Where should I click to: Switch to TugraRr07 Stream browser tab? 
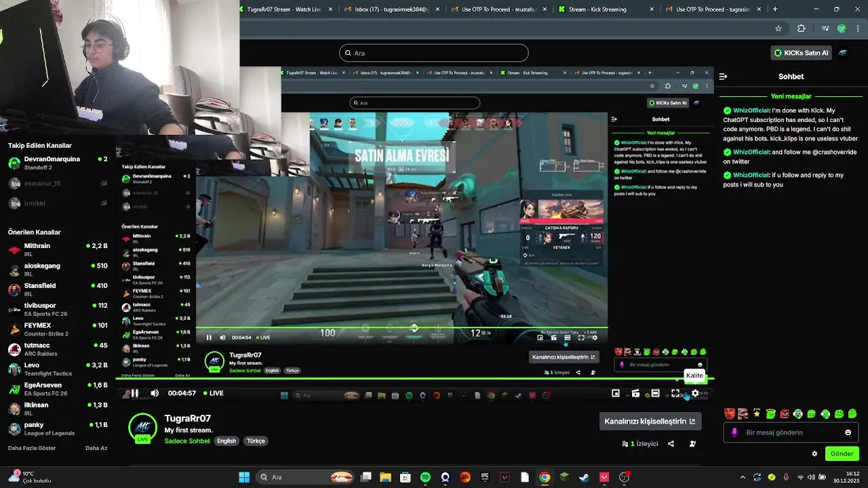[x=285, y=9]
